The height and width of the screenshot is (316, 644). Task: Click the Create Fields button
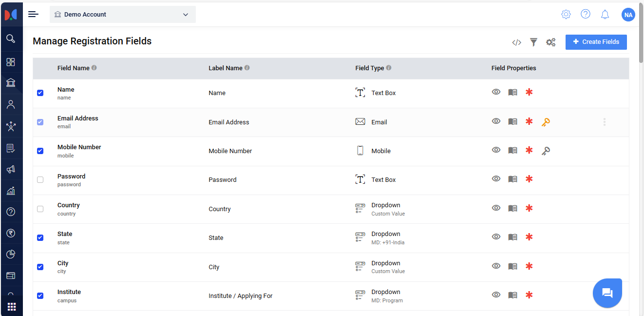tap(596, 42)
